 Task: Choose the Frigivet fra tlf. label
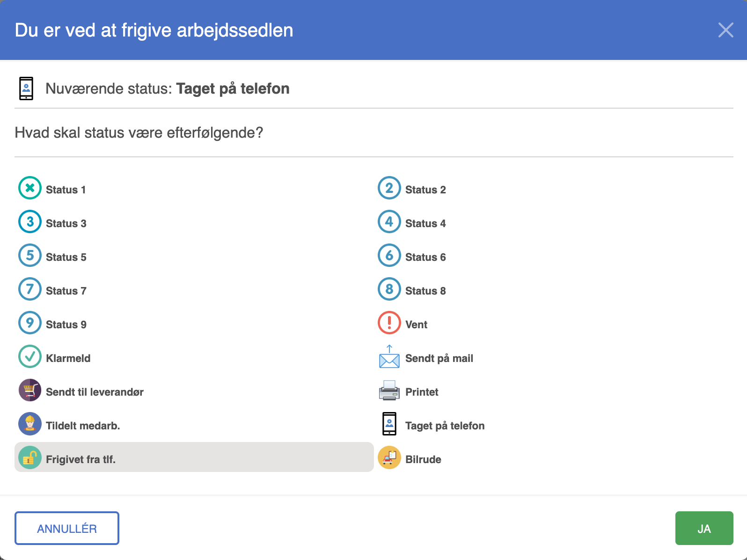(x=81, y=459)
